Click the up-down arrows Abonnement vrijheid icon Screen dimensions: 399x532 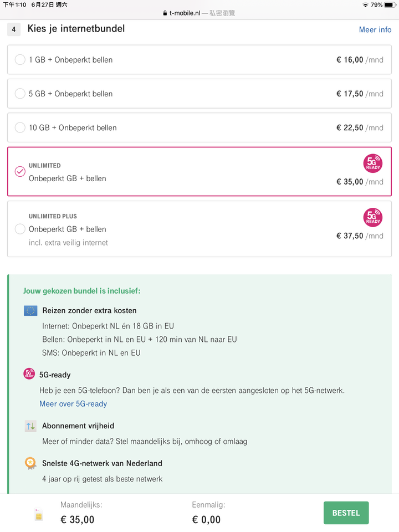(30, 426)
